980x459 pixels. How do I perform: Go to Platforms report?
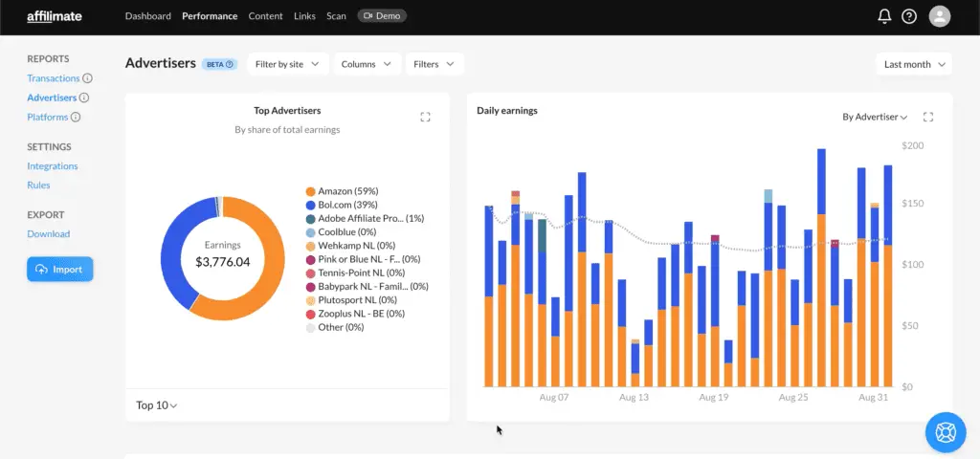click(48, 118)
